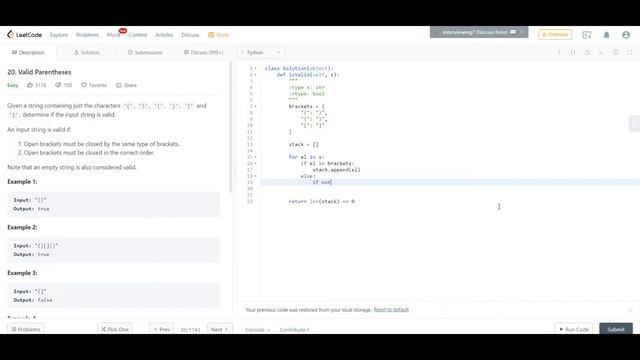Click the LeetCode logo
Image resolution: width=640 pixels, height=360 pixels.
[24, 35]
